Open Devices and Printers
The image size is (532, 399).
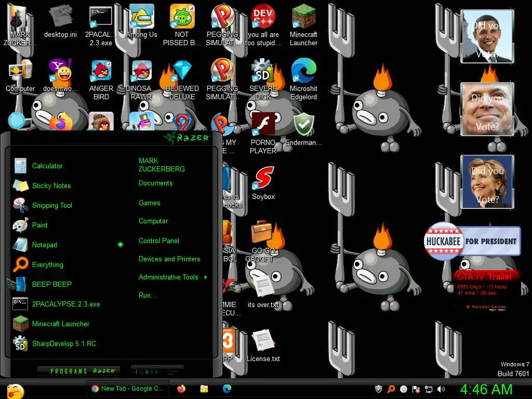point(169,259)
